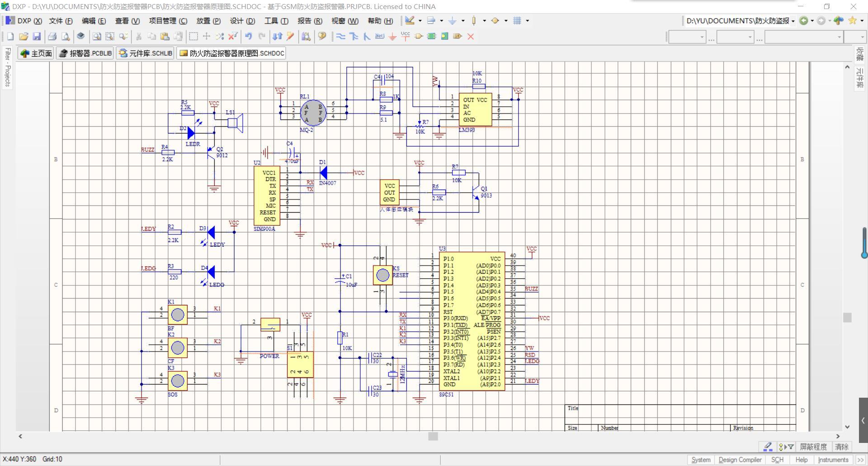
Task: Click the scroll-down arrow of the sheet
Action: pyautogui.click(x=847, y=427)
